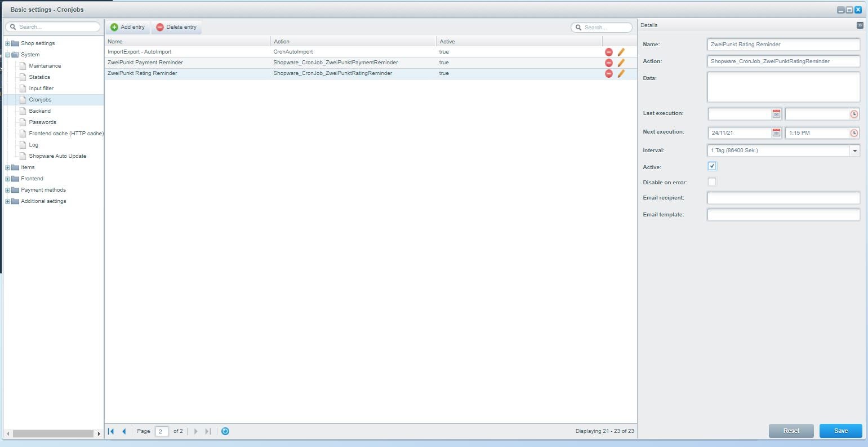Open Input filter settings
The height and width of the screenshot is (447, 868).
[41, 88]
